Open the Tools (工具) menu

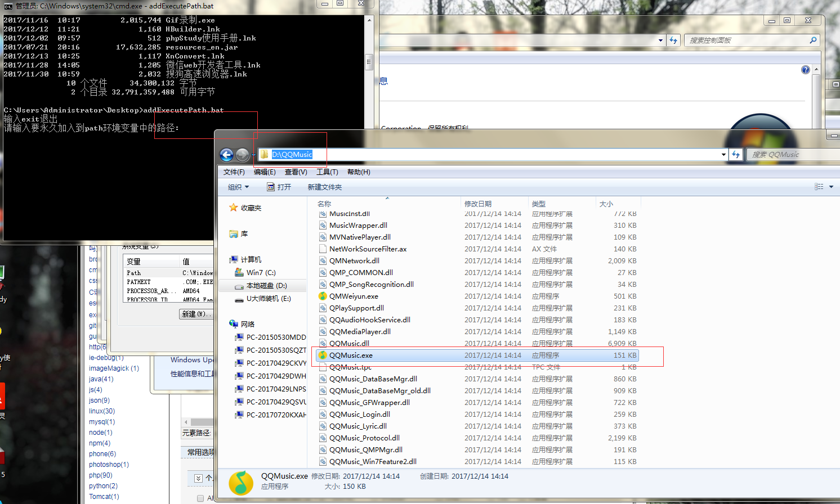(x=327, y=172)
